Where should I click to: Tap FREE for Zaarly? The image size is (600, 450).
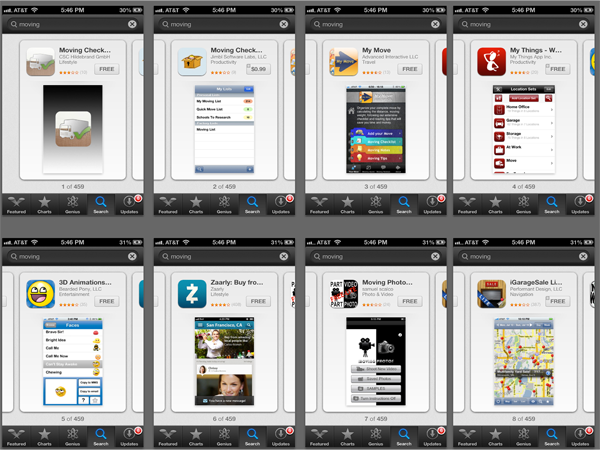click(x=258, y=302)
